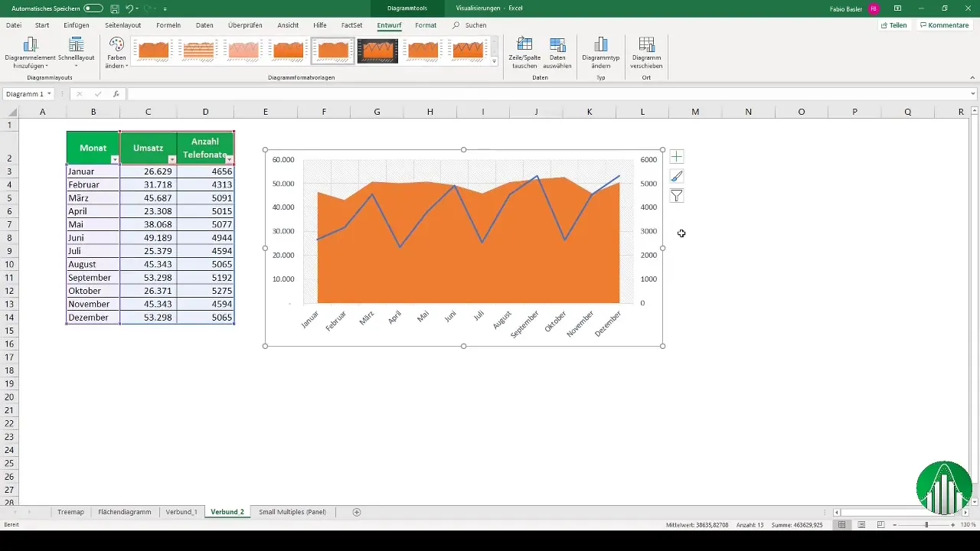Click Fabio Basler account avatar
This screenshot has width=980, height=551.
coord(874,8)
